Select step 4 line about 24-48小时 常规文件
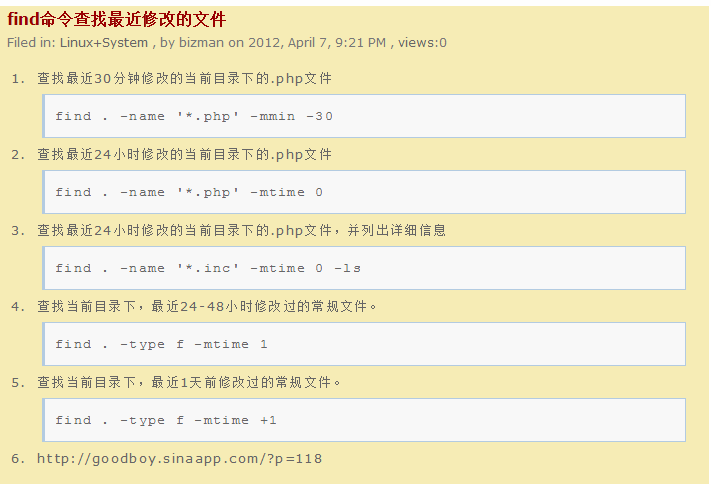 [x=207, y=307]
